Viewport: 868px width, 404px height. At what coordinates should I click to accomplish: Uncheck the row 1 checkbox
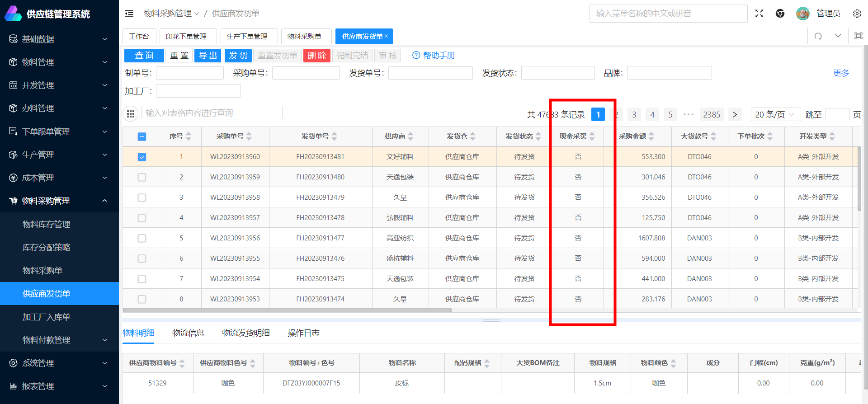[142, 157]
